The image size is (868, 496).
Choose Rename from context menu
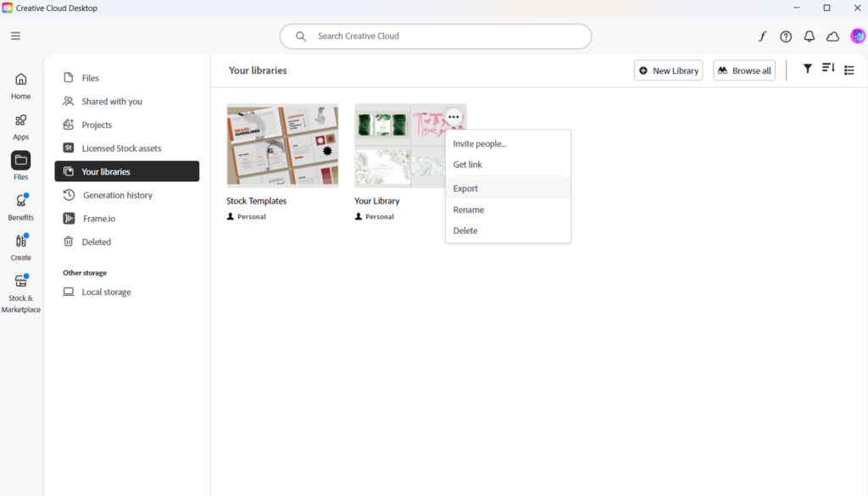[508, 209]
